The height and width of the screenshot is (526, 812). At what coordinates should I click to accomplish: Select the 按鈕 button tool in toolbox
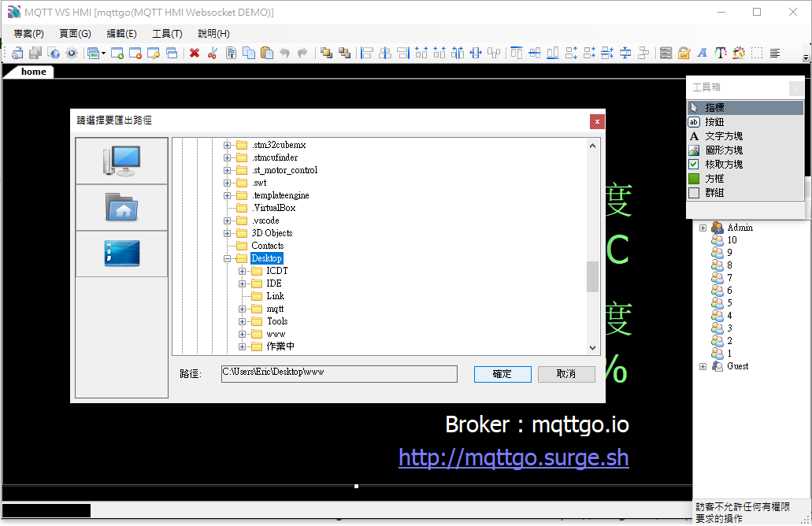[x=745, y=122]
